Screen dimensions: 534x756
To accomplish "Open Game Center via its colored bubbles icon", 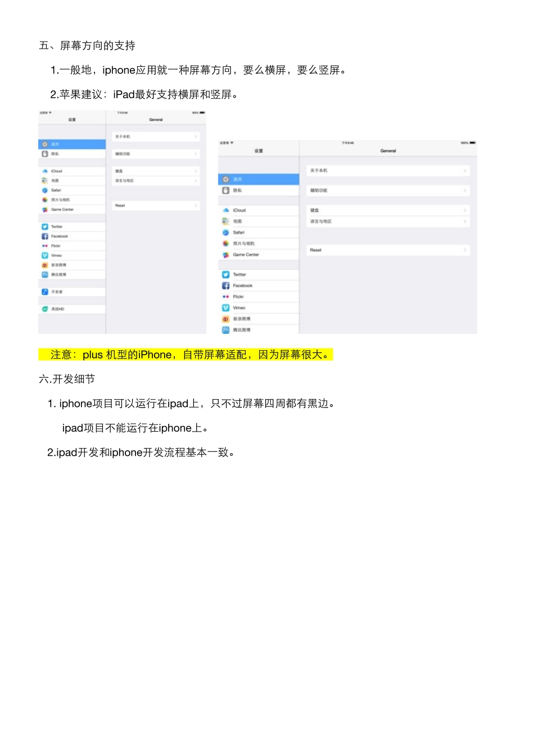I will click(x=45, y=209).
